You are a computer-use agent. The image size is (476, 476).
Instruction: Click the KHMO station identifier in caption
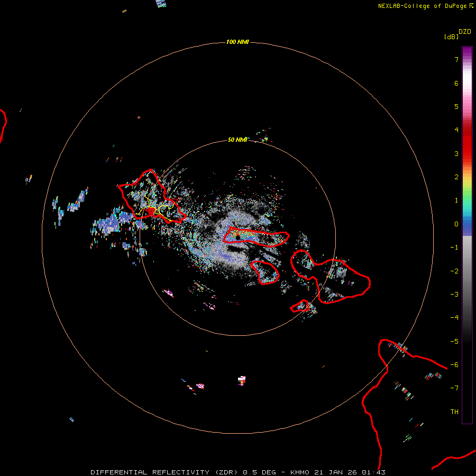click(300, 472)
